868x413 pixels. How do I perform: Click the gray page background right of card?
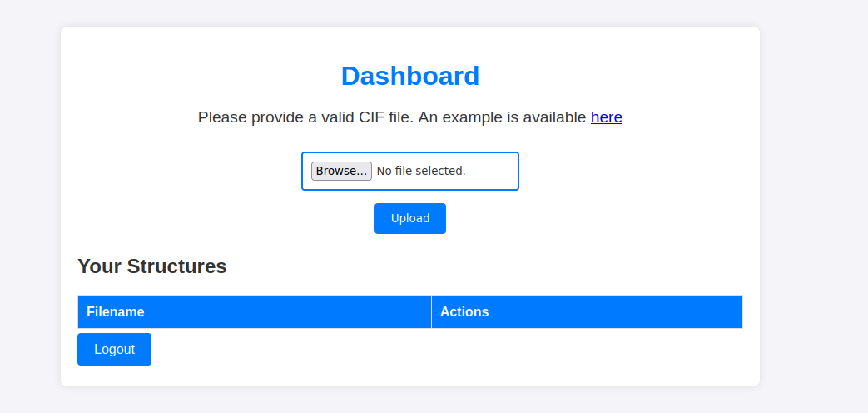811,208
